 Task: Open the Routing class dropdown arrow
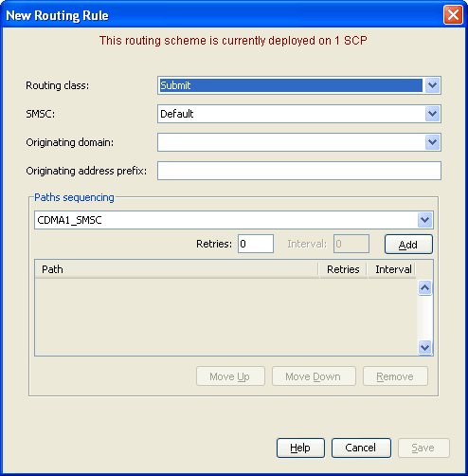tap(432, 85)
